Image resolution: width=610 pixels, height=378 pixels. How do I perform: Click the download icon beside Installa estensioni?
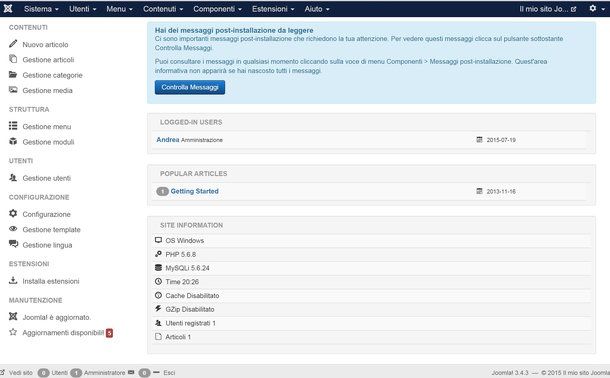[13, 280]
